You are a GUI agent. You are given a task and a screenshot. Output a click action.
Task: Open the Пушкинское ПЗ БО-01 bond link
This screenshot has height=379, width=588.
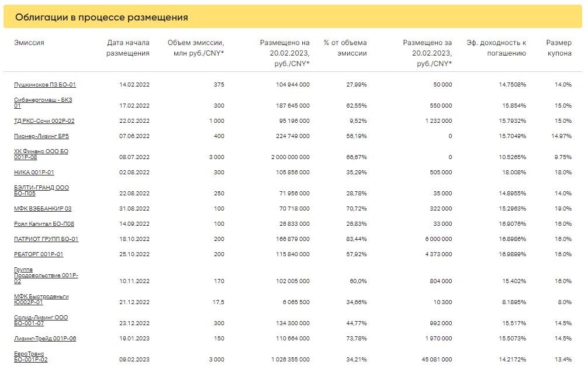(44, 85)
